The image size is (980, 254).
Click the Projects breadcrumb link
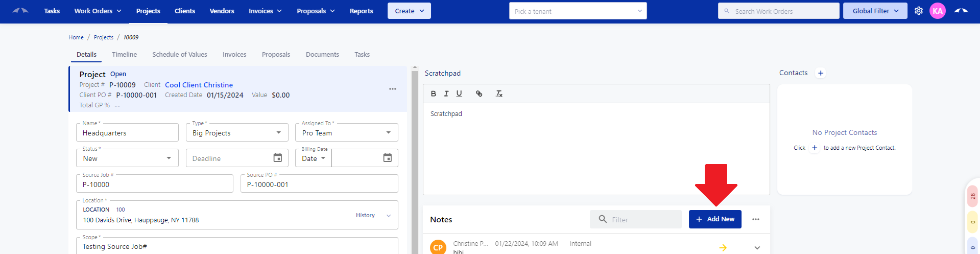[104, 37]
